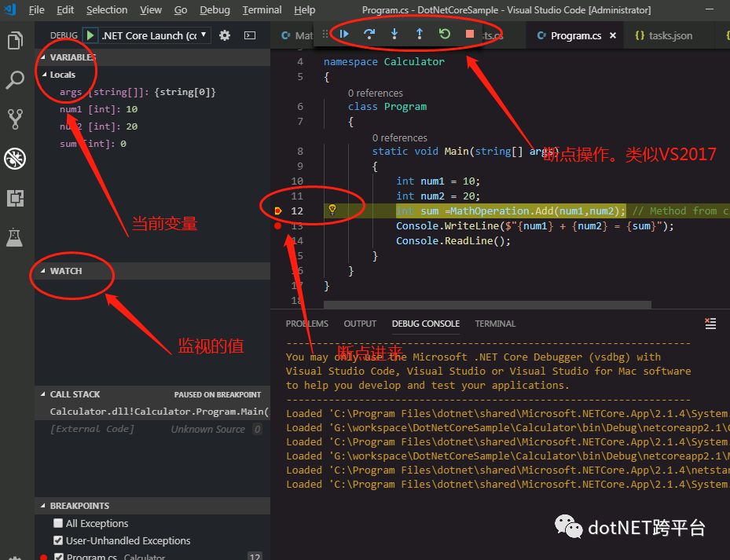Open the launch configuration dropdown
The image size is (730, 560).
156,35
